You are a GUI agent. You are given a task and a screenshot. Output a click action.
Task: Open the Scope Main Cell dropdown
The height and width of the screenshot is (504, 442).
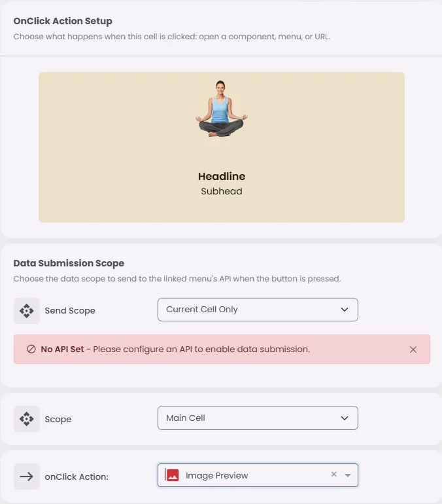(258, 418)
